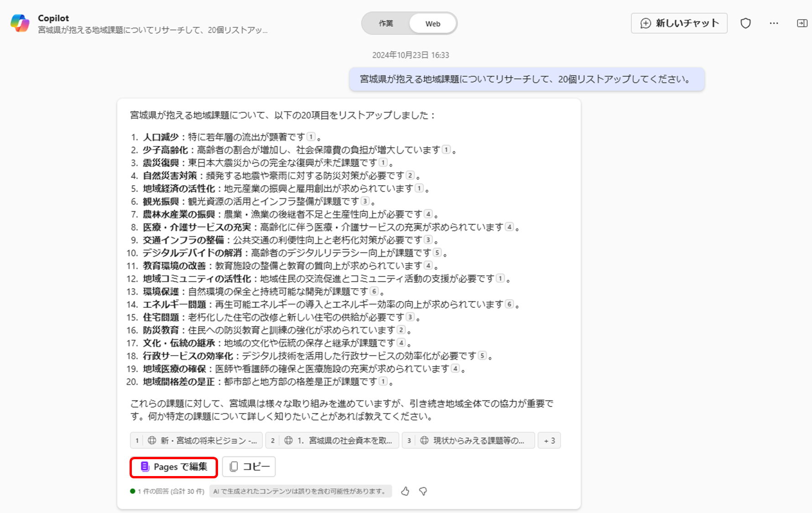The width and height of the screenshot is (812, 513).
Task: Open source 3 現状からみえる課題等の
Action: tap(468, 440)
